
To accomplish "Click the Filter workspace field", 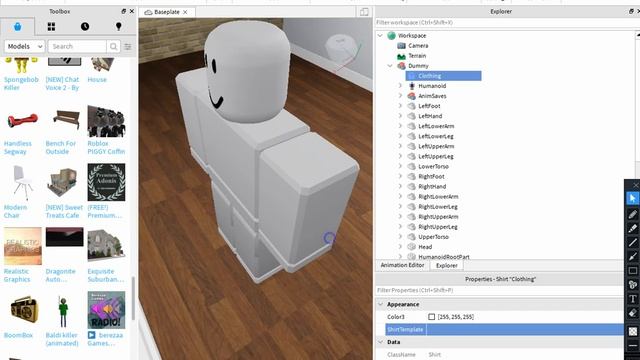I will pyautogui.click(x=504, y=23).
